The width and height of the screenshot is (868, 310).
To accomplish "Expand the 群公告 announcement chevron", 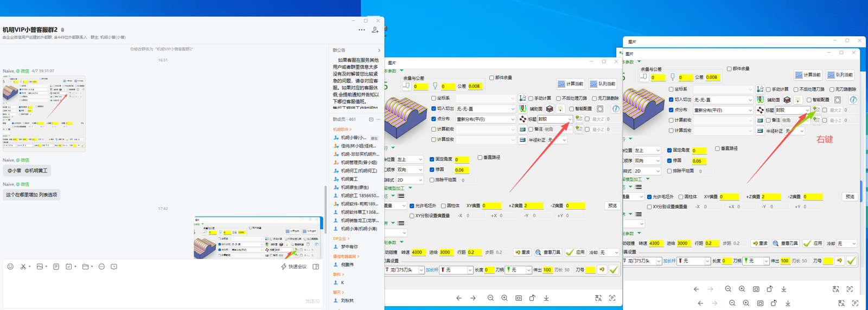I will 379,50.
